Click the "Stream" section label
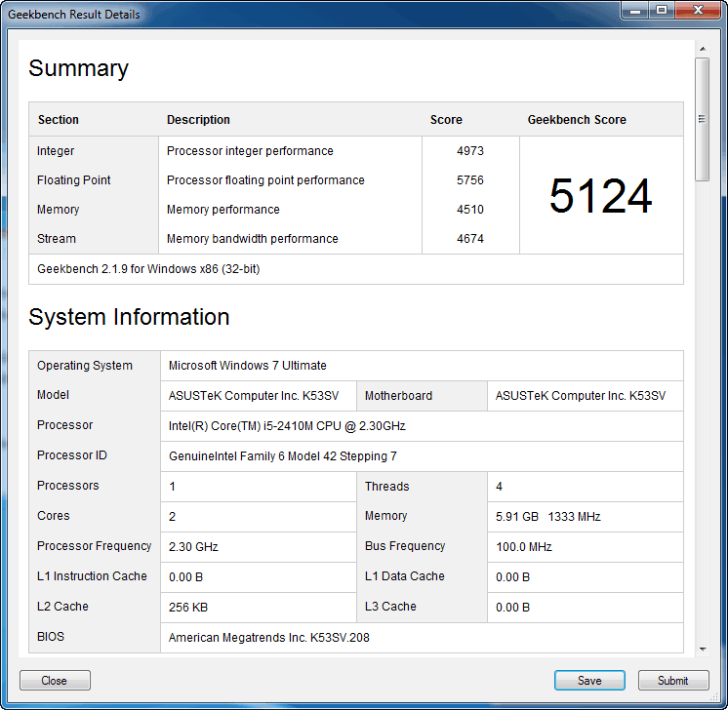This screenshot has height=710, width=728. coord(57,239)
